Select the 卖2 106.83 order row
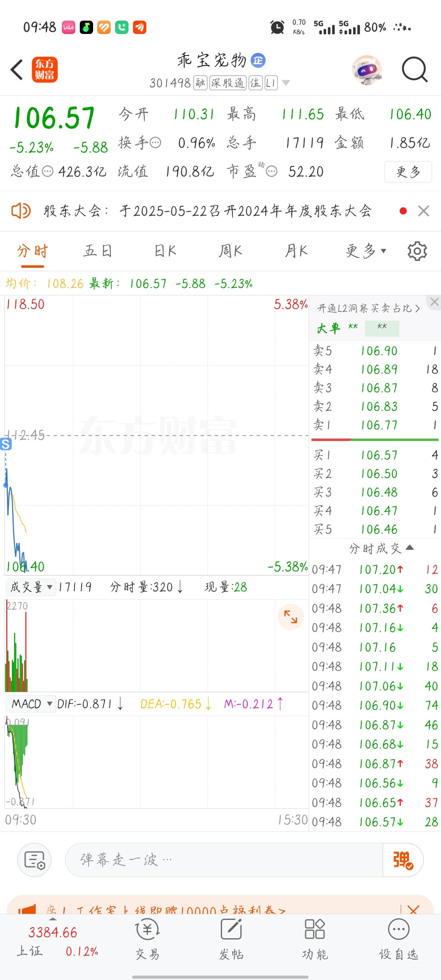Image resolution: width=441 pixels, height=980 pixels. click(375, 407)
